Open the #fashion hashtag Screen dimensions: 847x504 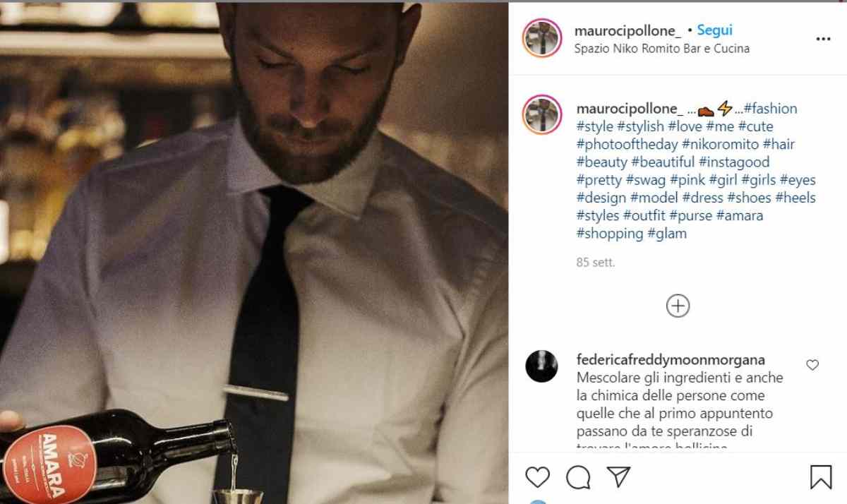click(771, 109)
